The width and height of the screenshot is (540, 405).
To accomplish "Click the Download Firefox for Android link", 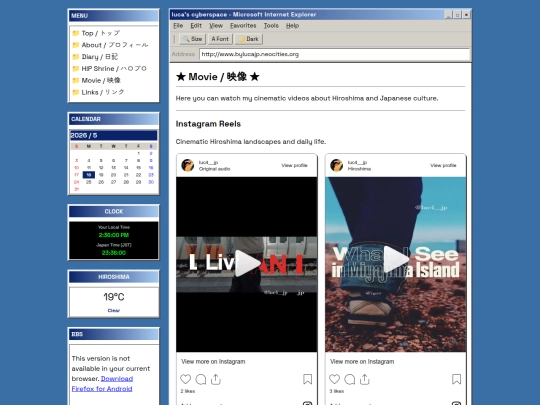I will click(x=102, y=384).
